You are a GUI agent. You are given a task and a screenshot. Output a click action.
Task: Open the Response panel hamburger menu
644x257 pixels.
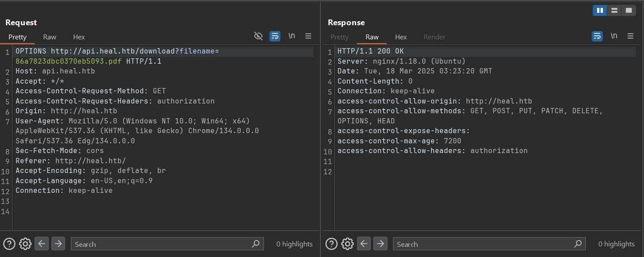(630, 36)
